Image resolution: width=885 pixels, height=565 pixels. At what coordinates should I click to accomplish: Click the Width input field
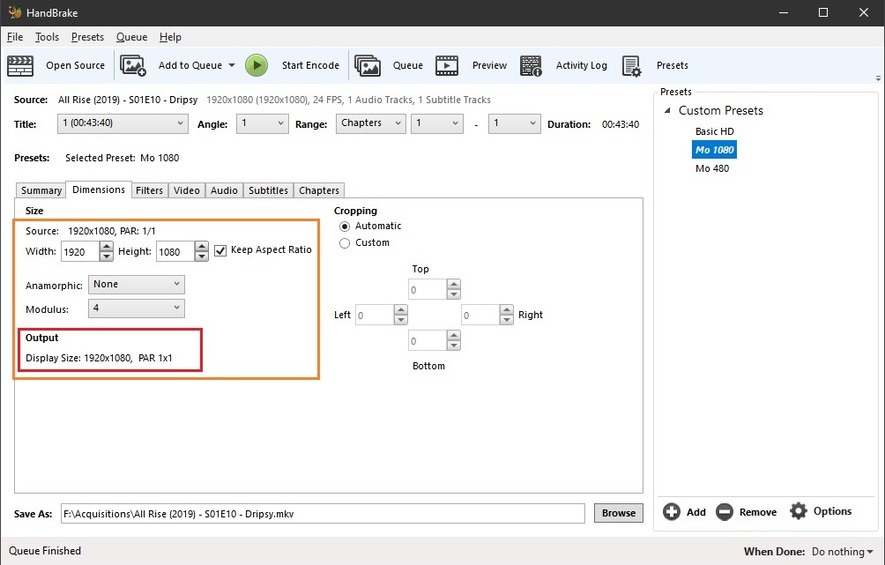pos(80,252)
